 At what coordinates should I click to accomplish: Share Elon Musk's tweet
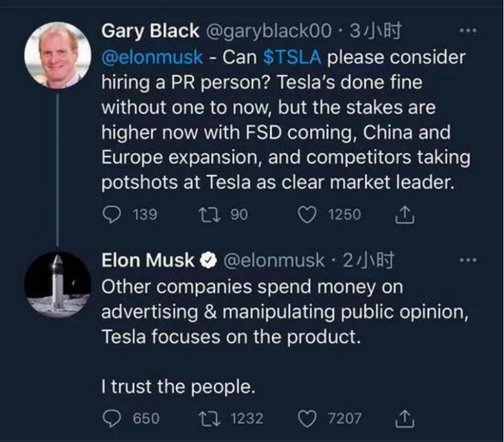pos(404,417)
